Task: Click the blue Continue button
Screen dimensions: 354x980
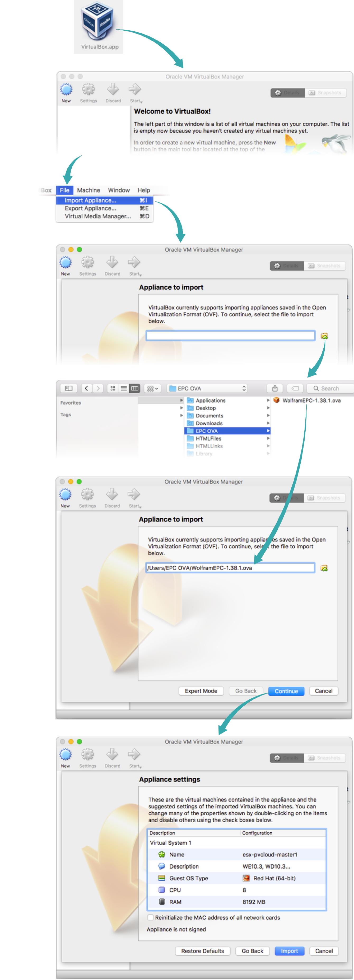Action: point(286,691)
